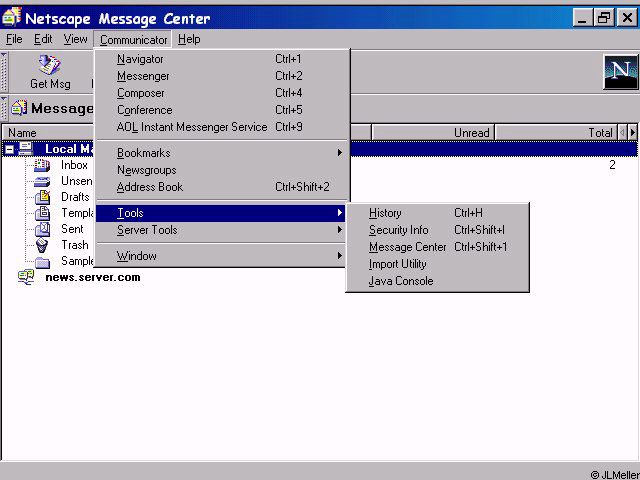Image resolution: width=640 pixels, height=480 pixels.
Task: Click Inbox total count 2
Action: click(x=612, y=165)
